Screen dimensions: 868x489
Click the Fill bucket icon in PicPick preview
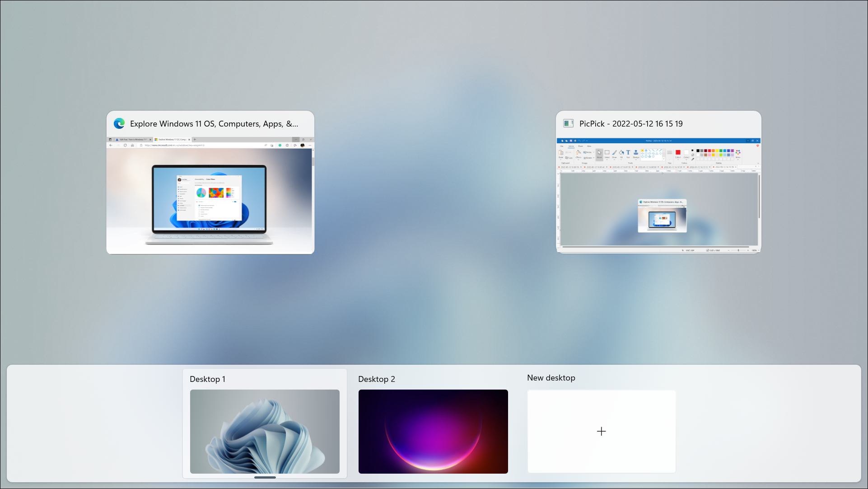click(621, 153)
